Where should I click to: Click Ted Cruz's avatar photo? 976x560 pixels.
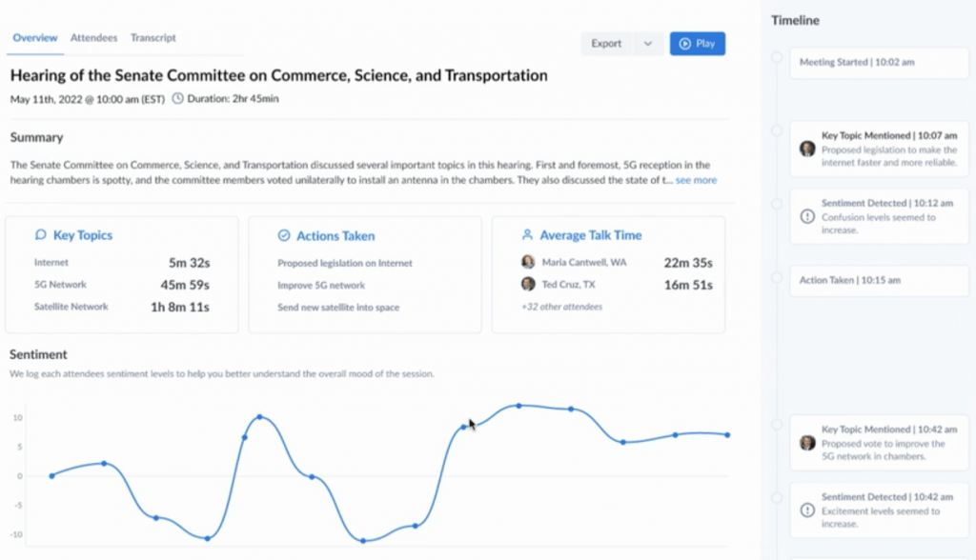528,284
